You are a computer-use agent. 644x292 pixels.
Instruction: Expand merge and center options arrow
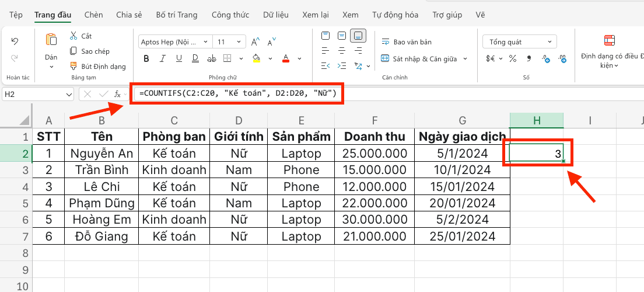coord(466,59)
